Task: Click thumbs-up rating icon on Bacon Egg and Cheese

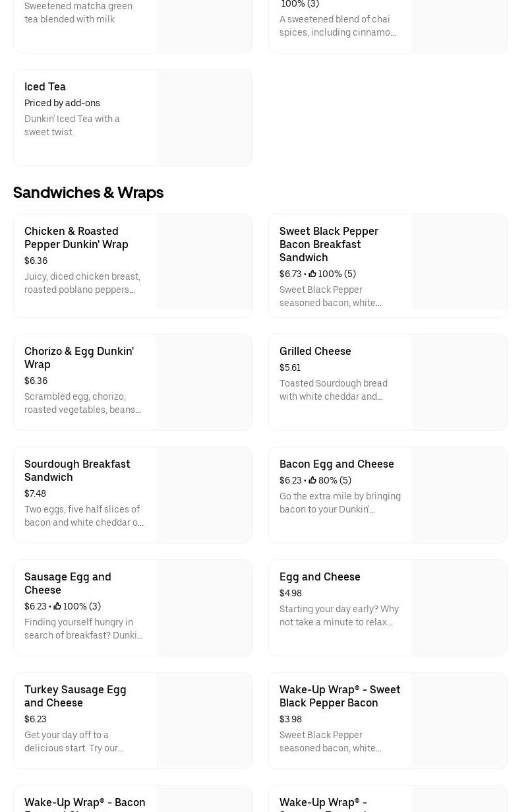Action: [x=312, y=480]
